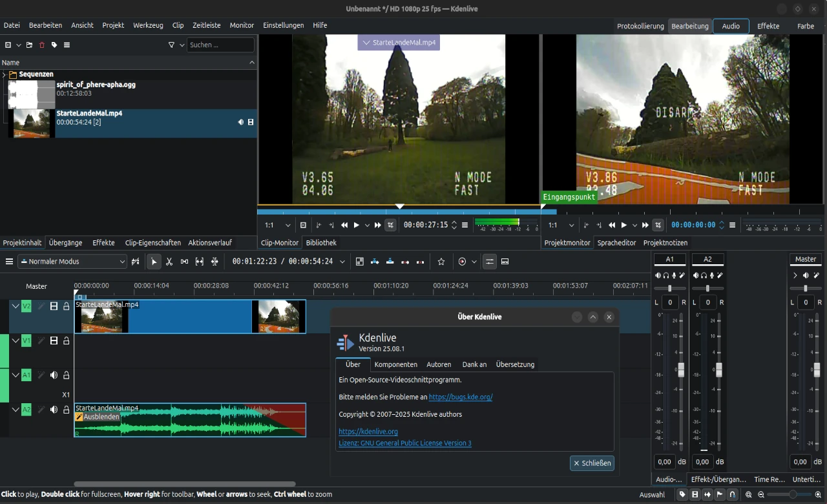The height and width of the screenshot is (504, 827).
Task: Select the razor (scissors) tool in the timeline toolbar
Action: (169, 262)
